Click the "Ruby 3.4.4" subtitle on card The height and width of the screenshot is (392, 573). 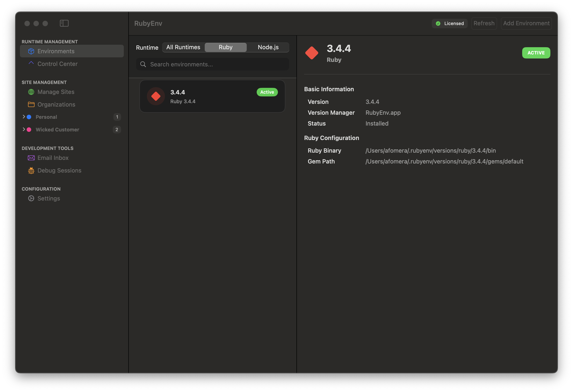(x=183, y=102)
